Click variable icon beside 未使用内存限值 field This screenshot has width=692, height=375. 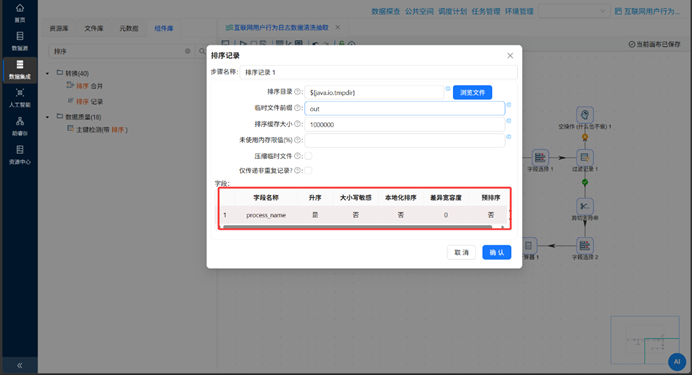point(509,137)
